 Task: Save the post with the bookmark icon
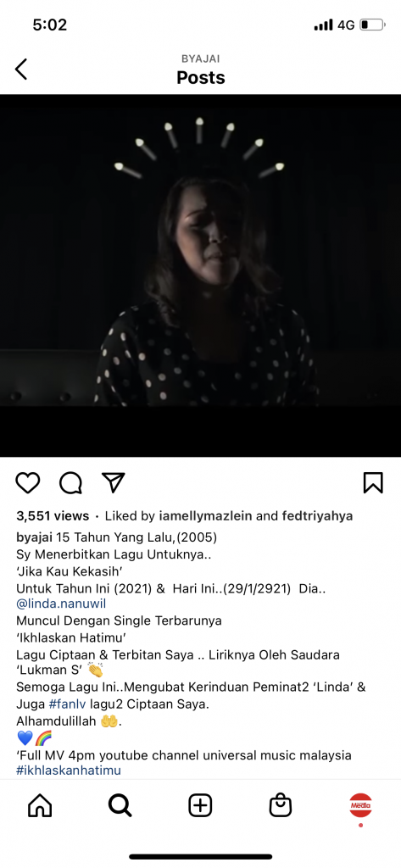pos(373,482)
